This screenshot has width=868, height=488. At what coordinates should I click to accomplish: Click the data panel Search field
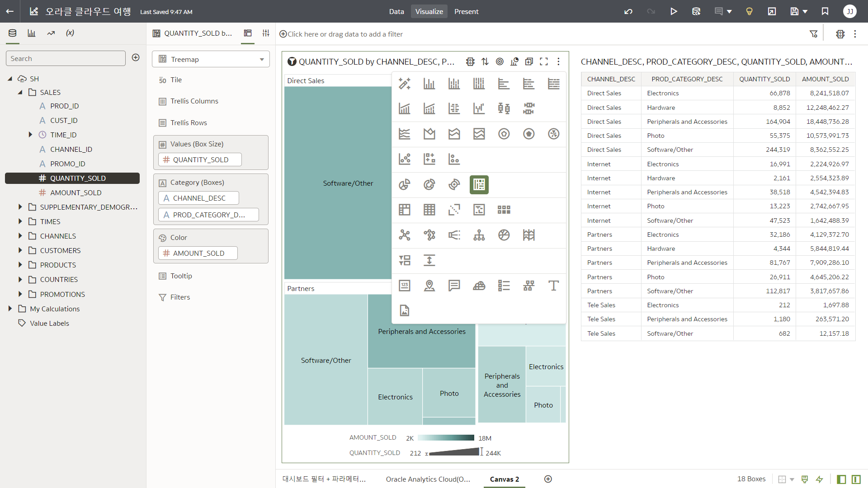click(x=66, y=58)
